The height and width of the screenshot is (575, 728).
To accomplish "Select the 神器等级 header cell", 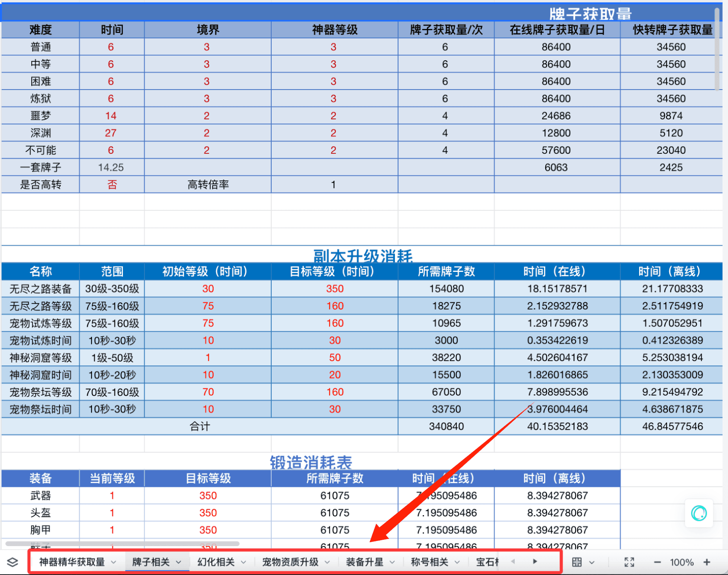I will tap(335, 30).
